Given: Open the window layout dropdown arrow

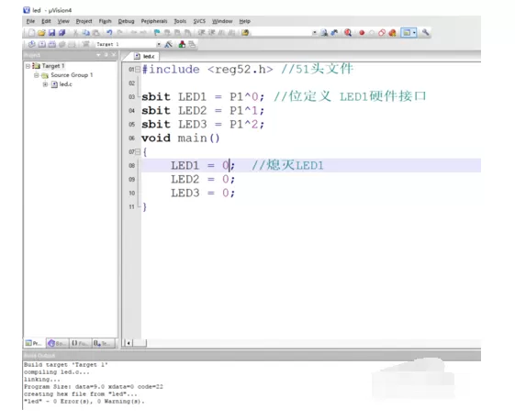Looking at the screenshot, I should pyautogui.click(x=415, y=32).
